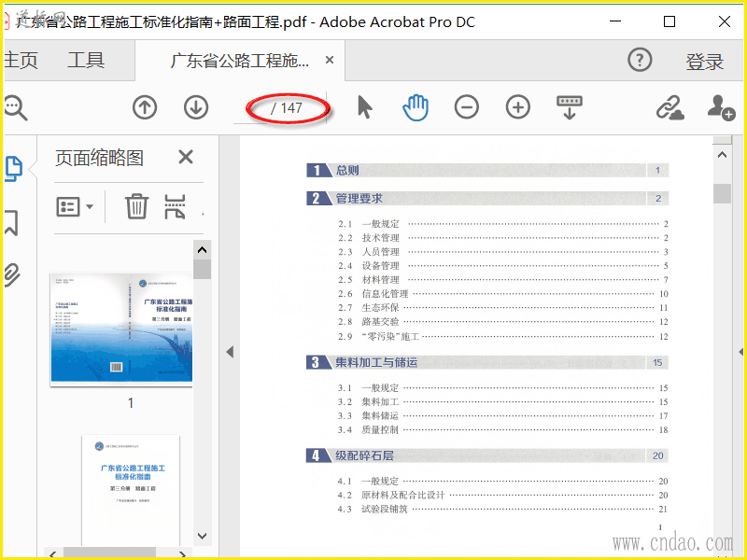Select the 广东省公路工程施... document tab
The width and height of the screenshot is (747, 560).
(x=240, y=61)
